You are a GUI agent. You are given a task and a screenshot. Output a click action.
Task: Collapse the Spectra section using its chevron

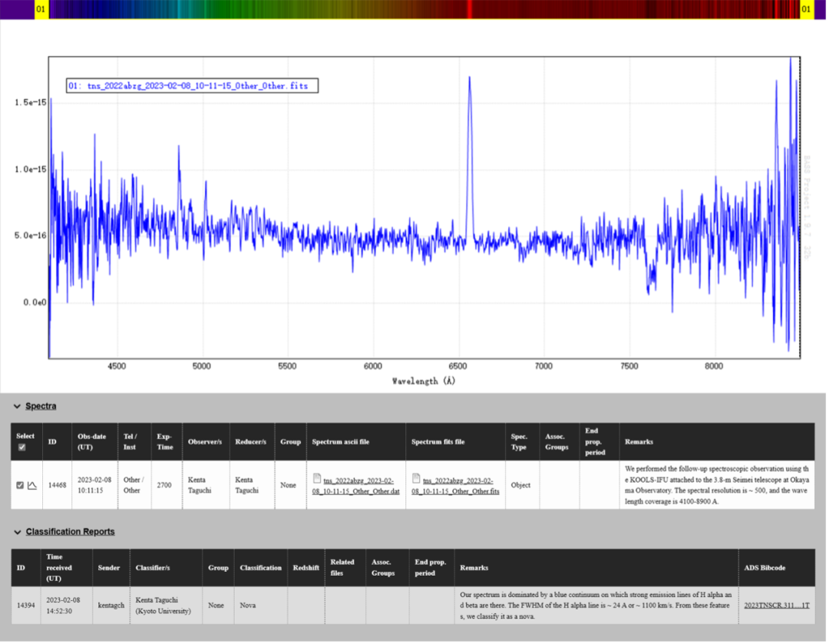click(17, 406)
